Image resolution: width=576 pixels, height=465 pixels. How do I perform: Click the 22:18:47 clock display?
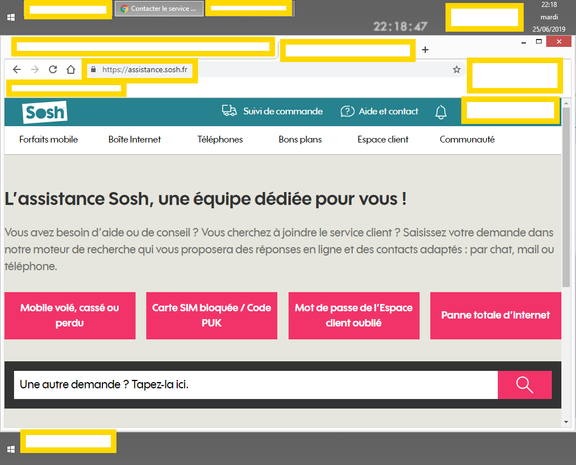tap(400, 26)
